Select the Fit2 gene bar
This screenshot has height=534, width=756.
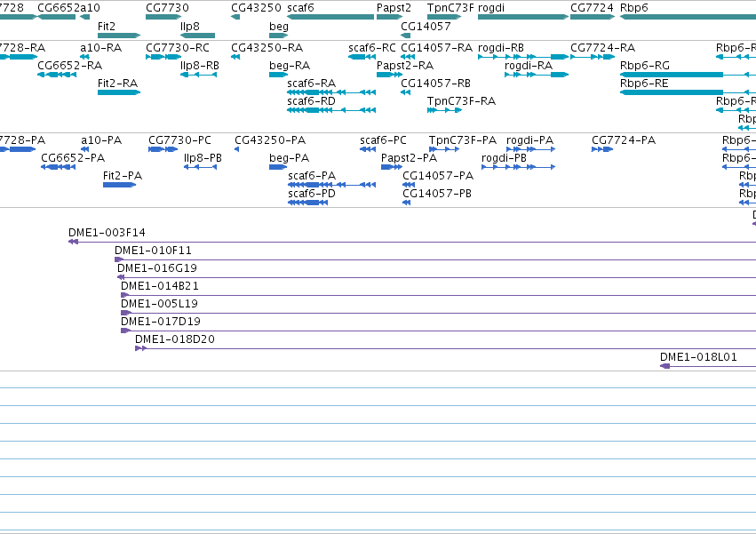tap(119, 36)
